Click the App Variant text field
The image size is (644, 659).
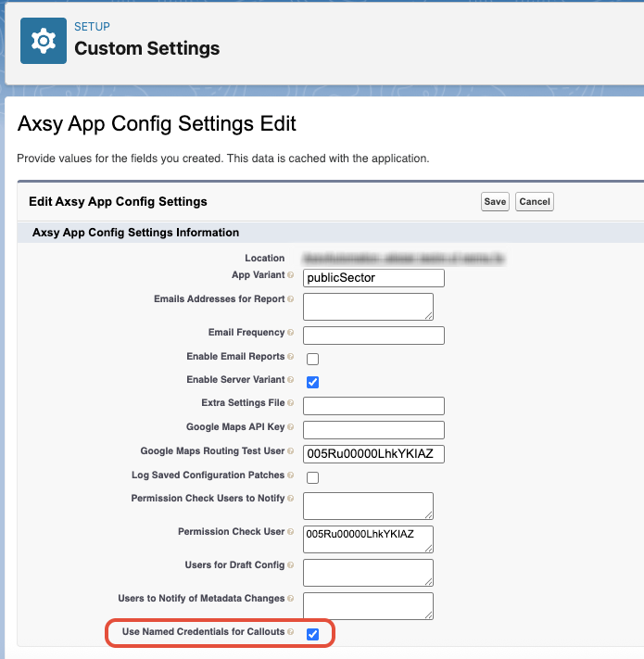373,278
